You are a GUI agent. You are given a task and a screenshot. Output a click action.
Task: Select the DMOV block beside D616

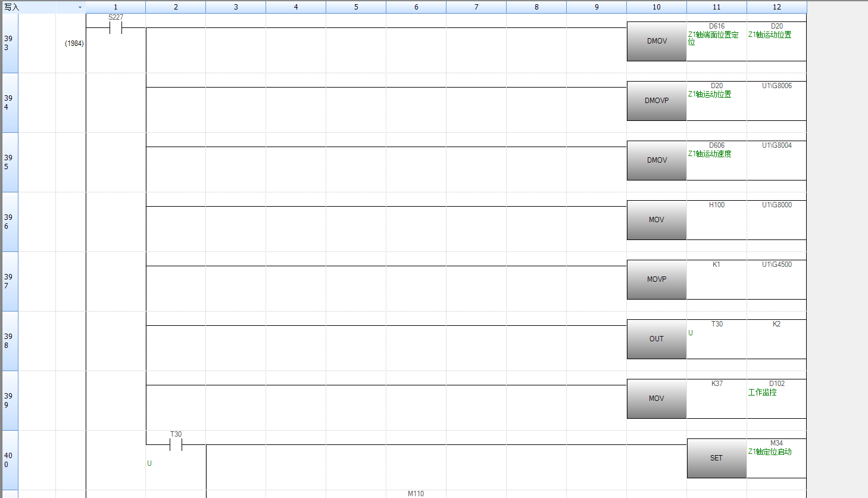[656, 41]
